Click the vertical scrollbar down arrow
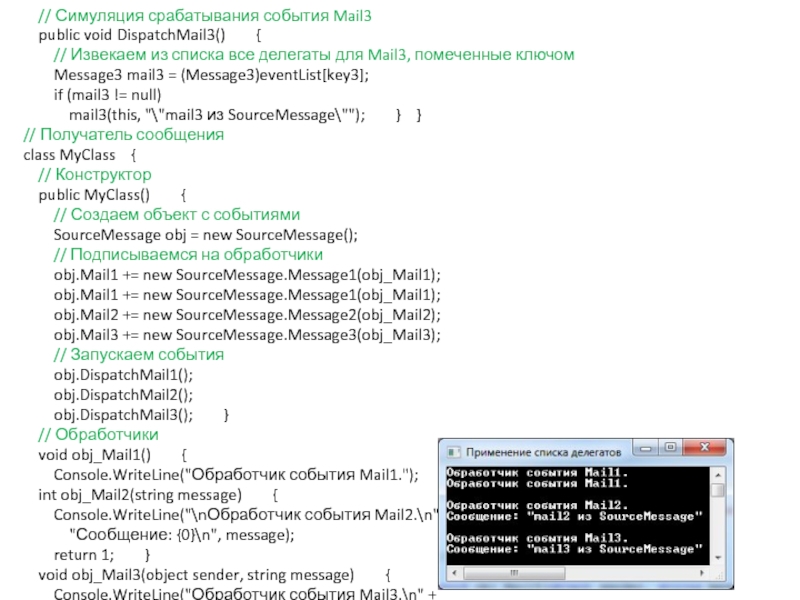 pos(718,558)
